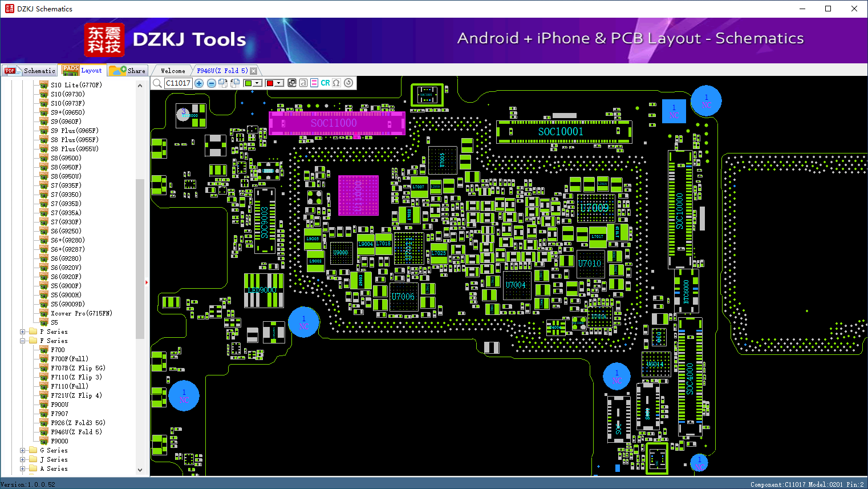The width and height of the screenshot is (868, 489).
Task: Open the S9+(G9650) layout
Action: pyautogui.click(x=67, y=112)
